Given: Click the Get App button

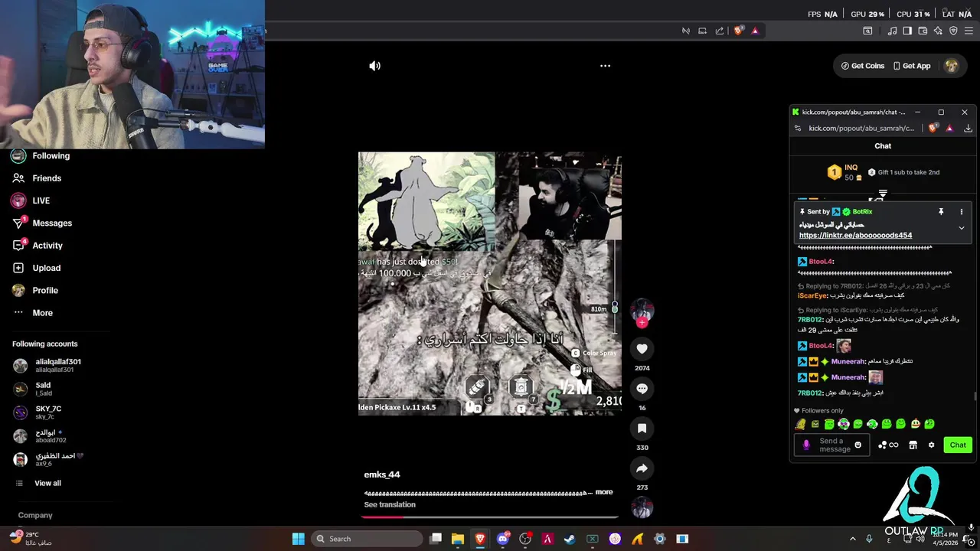Looking at the screenshot, I should click(912, 66).
